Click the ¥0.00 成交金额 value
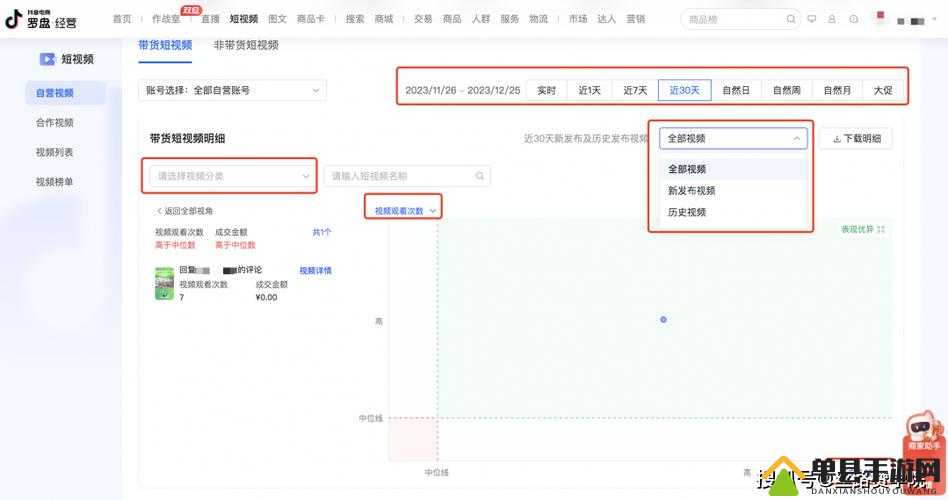 tap(266, 297)
